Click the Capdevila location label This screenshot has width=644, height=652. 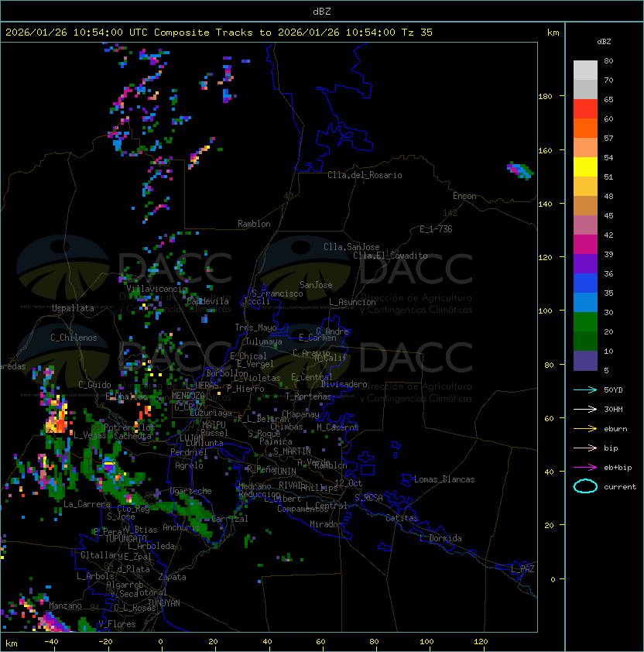click(x=208, y=301)
